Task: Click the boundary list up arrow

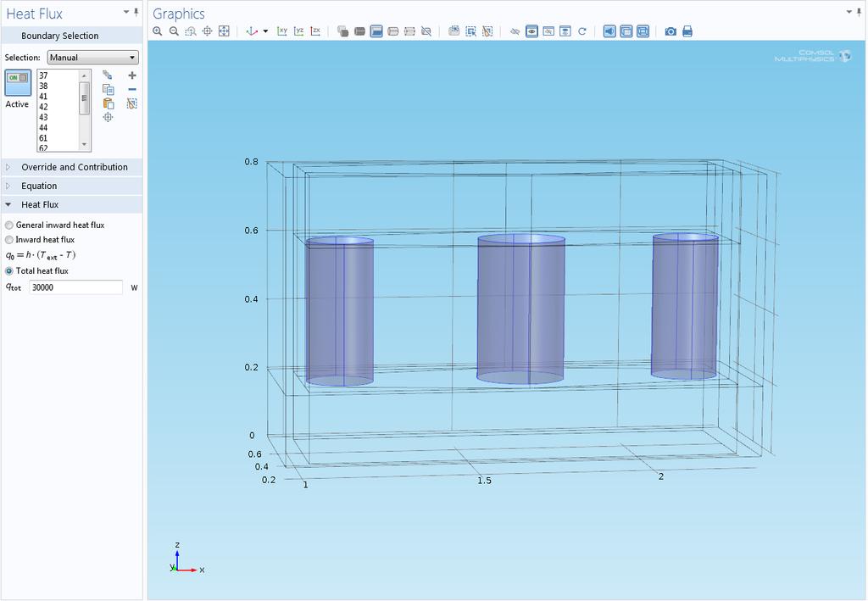Action: pyautogui.click(x=84, y=75)
